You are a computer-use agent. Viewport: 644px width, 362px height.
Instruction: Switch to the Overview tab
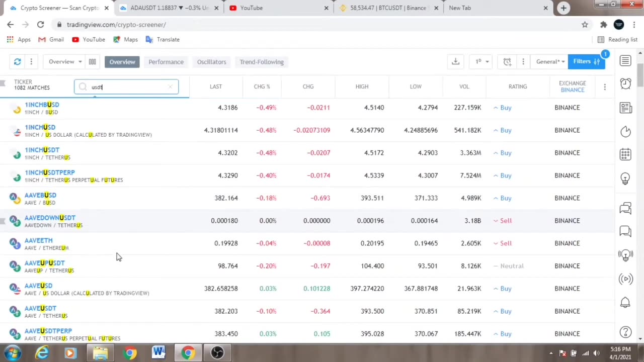click(x=122, y=62)
